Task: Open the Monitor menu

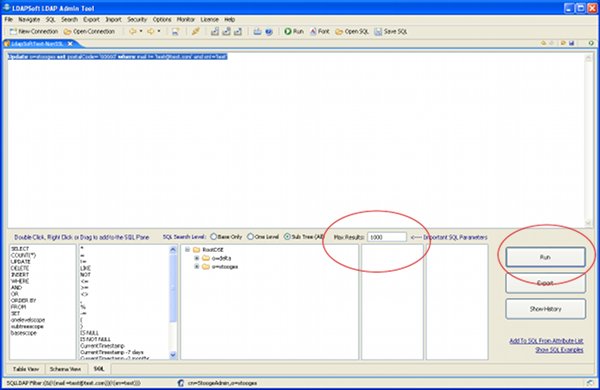Action: [x=186, y=20]
